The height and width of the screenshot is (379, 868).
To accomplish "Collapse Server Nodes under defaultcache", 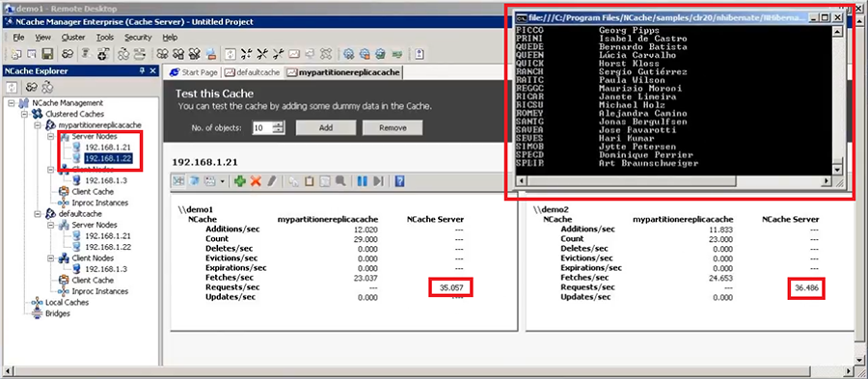I will (50, 225).
